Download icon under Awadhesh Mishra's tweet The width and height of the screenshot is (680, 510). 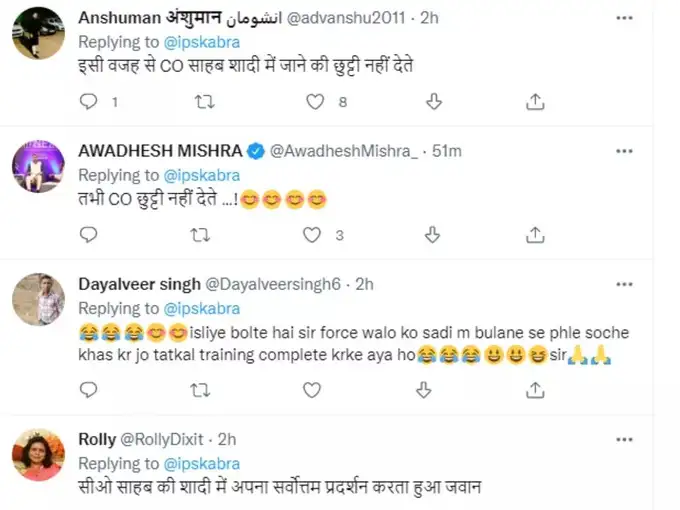coord(433,236)
